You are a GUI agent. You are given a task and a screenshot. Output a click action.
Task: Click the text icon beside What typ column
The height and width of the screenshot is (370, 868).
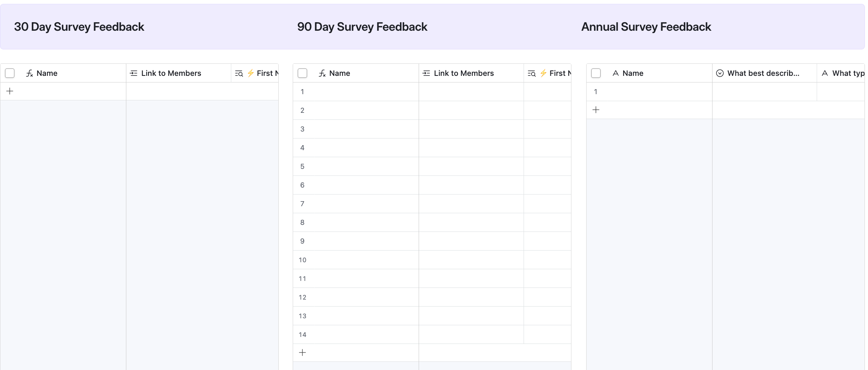pyautogui.click(x=825, y=73)
